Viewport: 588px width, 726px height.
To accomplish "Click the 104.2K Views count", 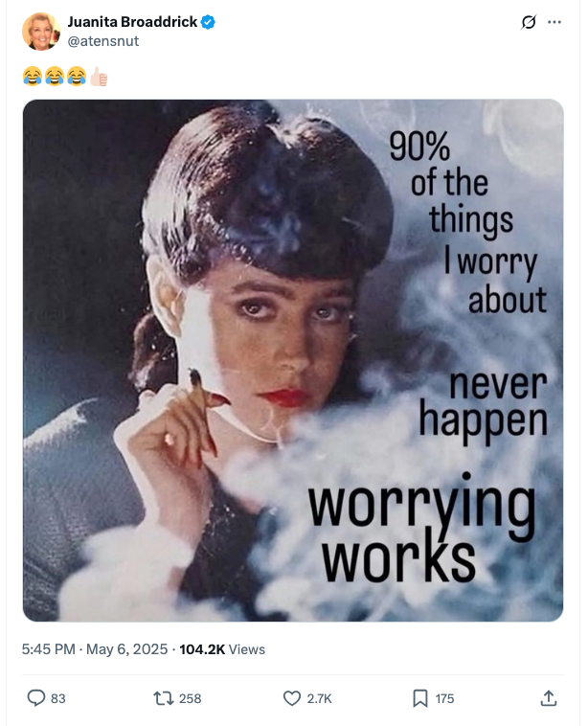I will (222, 649).
